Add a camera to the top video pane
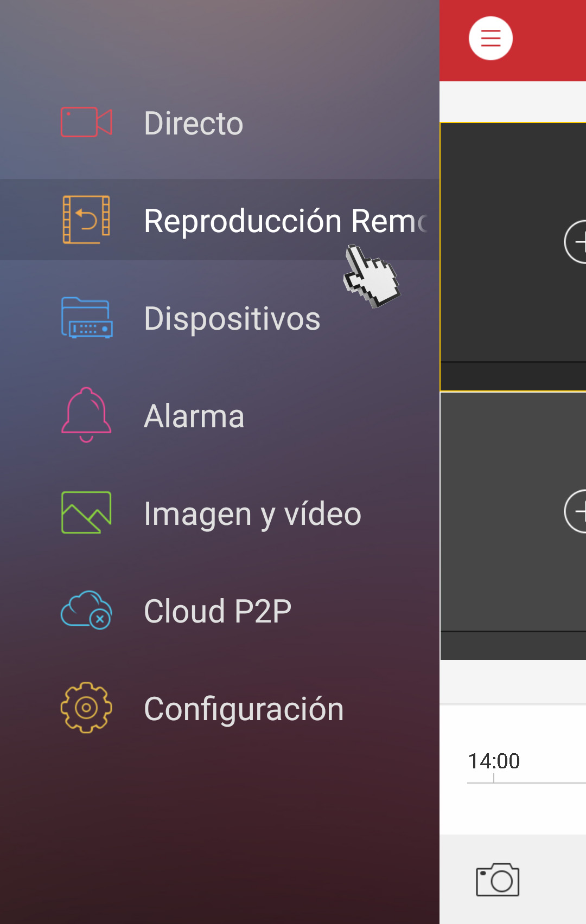This screenshot has width=586, height=924. point(576,242)
